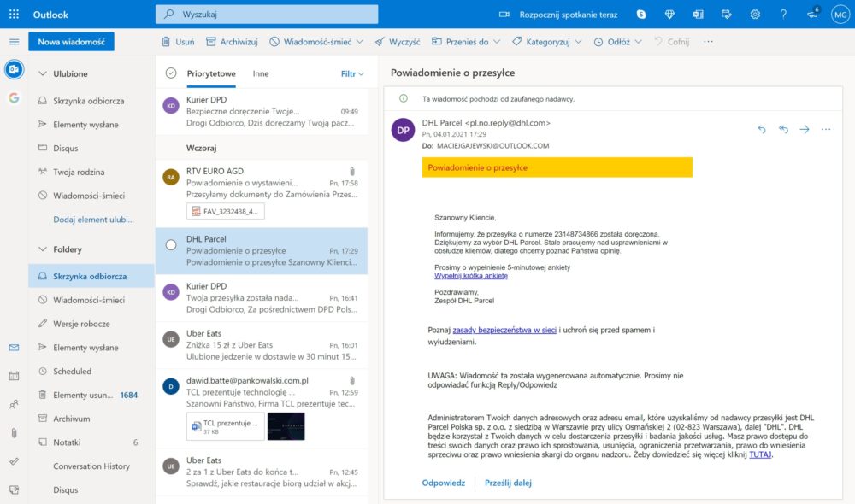This screenshot has height=504, width=855.
Task: Open the TCL prezentuje document attachment
Action: pos(225,426)
